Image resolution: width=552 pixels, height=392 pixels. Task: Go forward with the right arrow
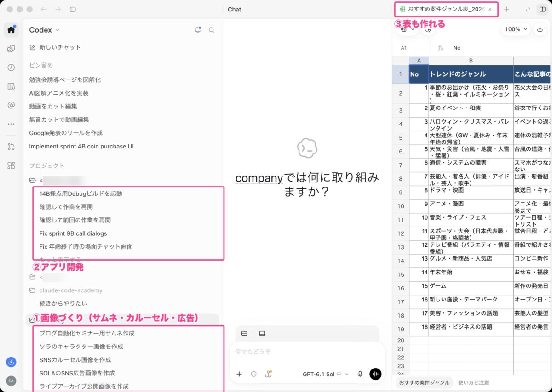tap(58, 9)
